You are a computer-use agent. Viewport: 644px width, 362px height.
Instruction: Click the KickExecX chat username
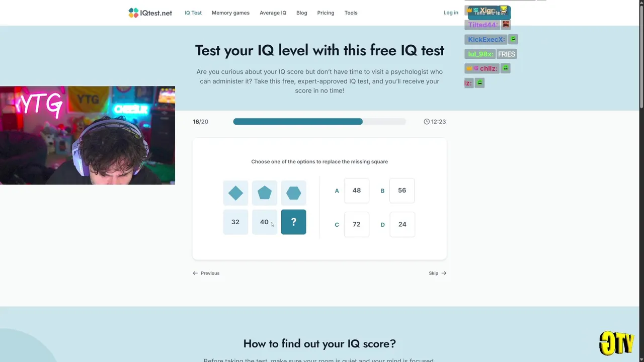coord(486,40)
